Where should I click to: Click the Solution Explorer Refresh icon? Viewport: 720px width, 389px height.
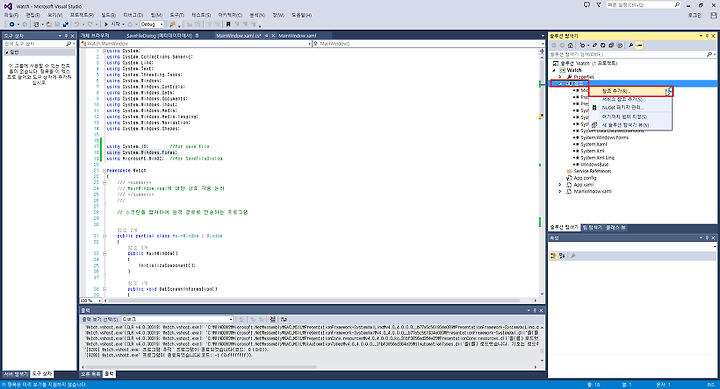pyautogui.click(x=603, y=45)
